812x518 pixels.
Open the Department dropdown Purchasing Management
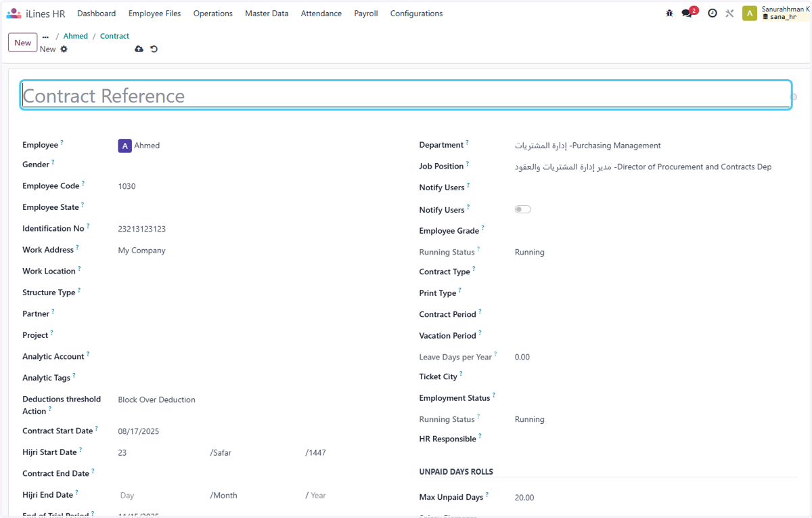(x=655, y=146)
